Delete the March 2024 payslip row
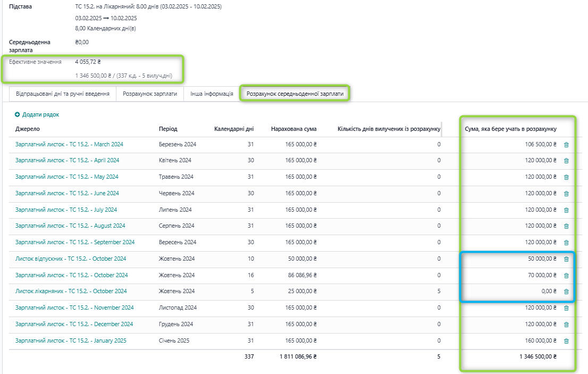The width and height of the screenshot is (588, 374). (x=566, y=145)
